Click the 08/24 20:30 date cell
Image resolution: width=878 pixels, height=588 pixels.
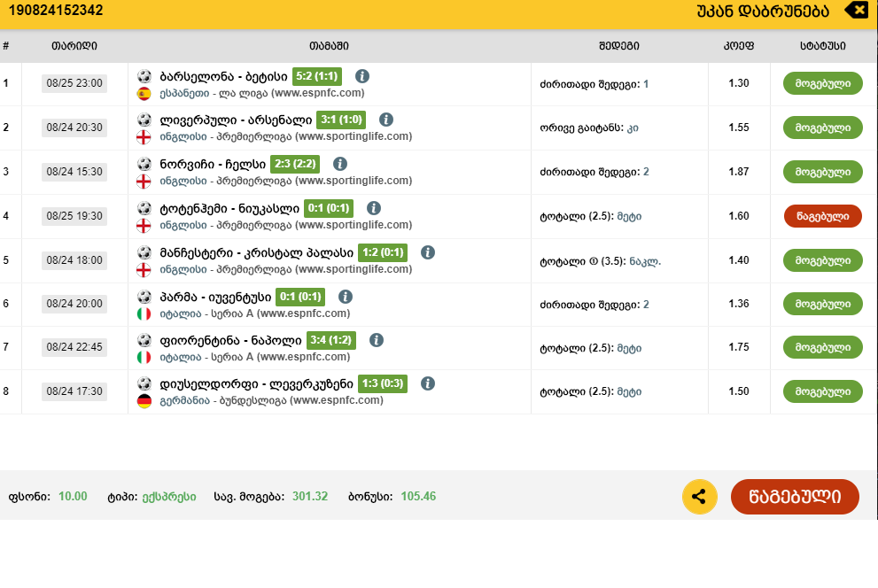[x=74, y=128]
